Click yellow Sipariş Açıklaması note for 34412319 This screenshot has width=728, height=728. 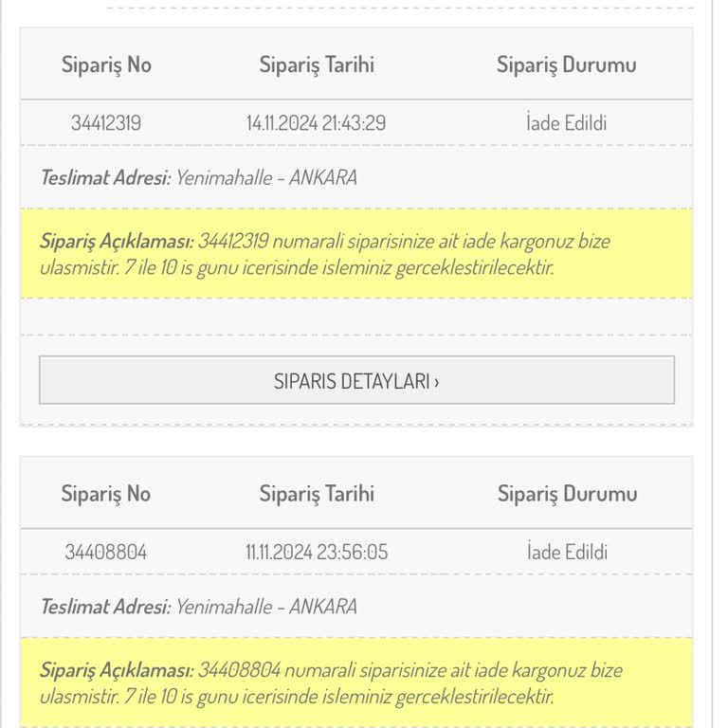(x=356, y=254)
